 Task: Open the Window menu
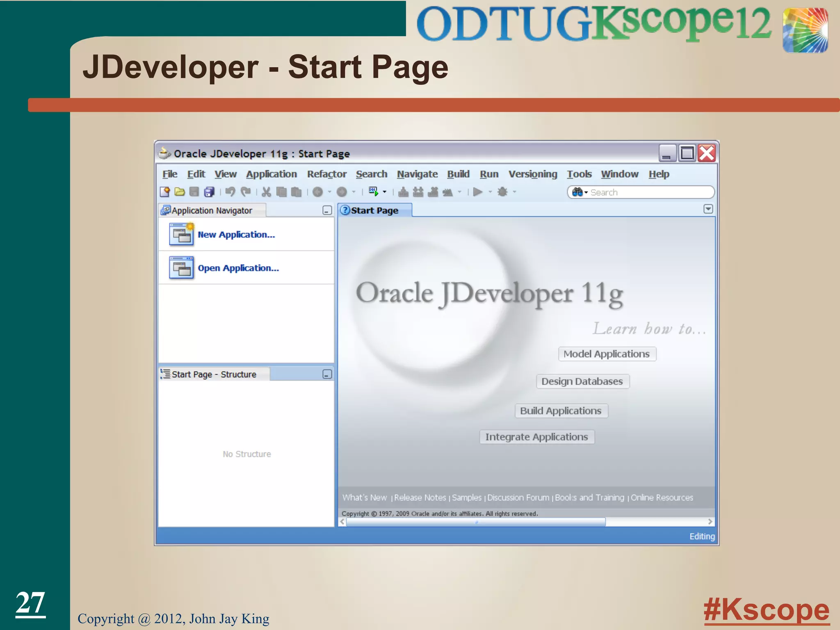(x=620, y=174)
